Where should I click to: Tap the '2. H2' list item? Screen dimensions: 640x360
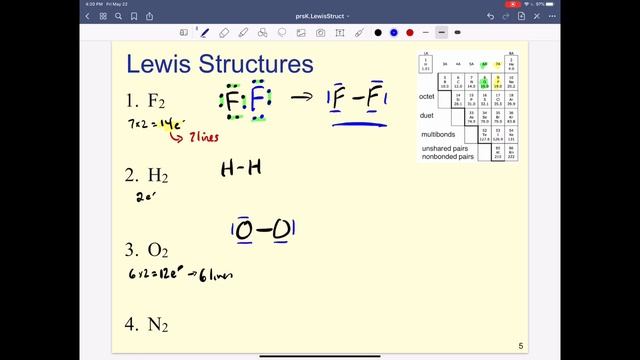pos(147,176)
